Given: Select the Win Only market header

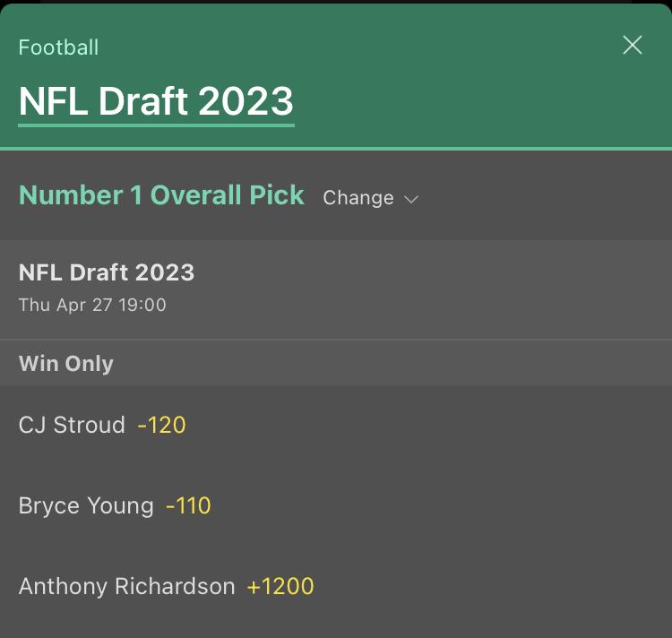Looking at the screenshot, I should pyautogui.click(x=66, y=364).
